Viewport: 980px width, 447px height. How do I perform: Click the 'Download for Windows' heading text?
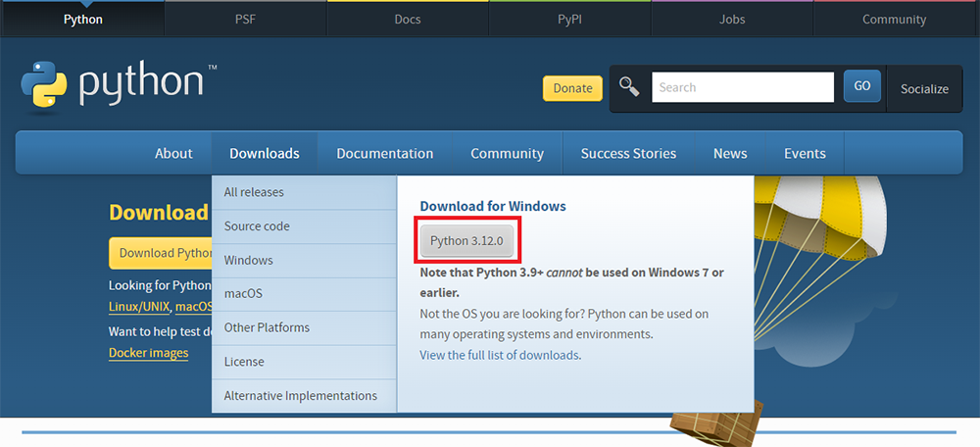click(493, 206)
